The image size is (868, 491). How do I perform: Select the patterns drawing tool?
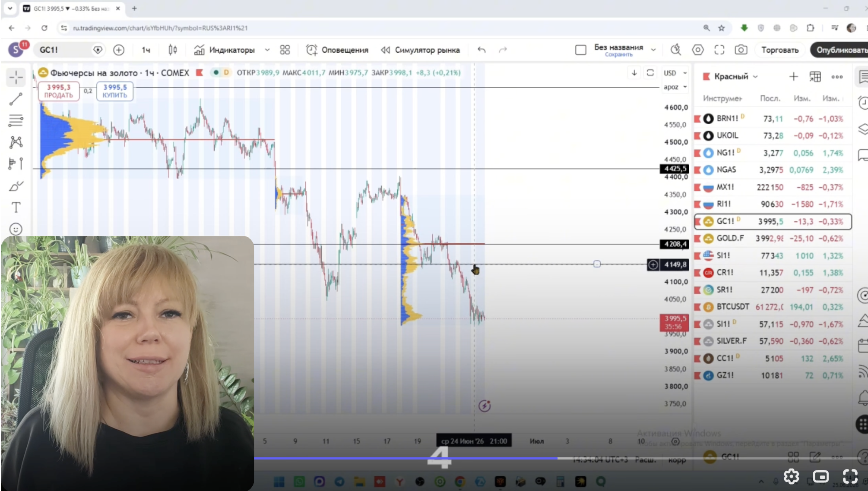point(16,142)
